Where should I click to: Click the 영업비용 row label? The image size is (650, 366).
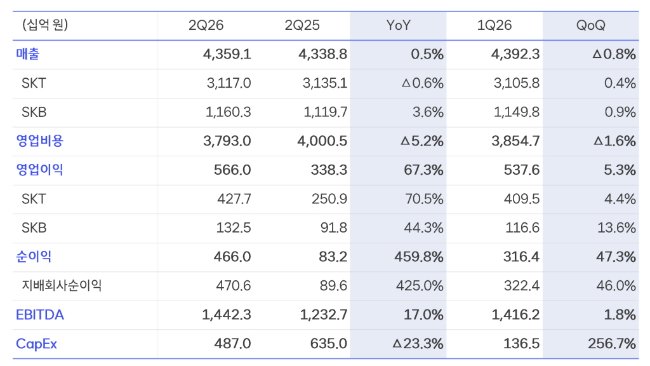[39, 141]
